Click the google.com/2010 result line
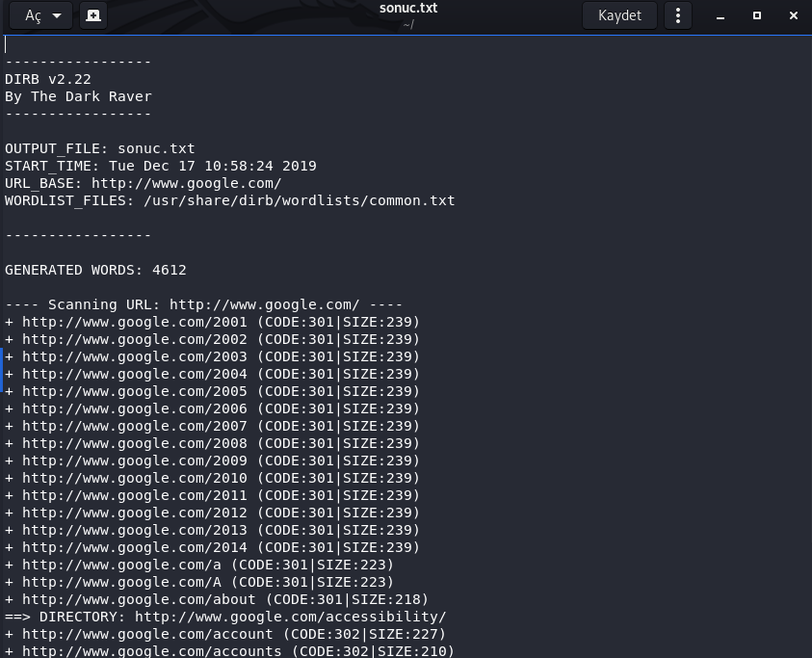This screenshot has width=812, height=658. pos(212,478)
